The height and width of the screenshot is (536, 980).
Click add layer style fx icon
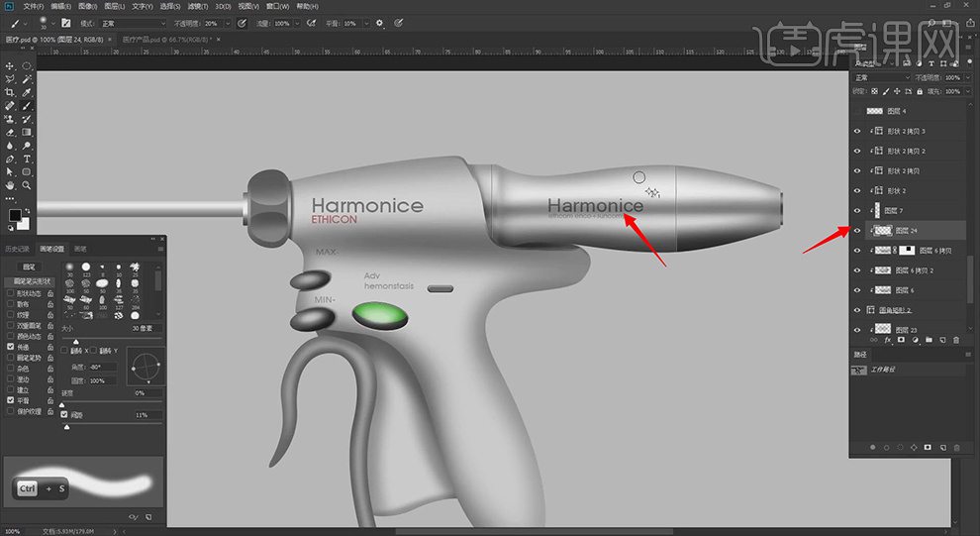pos(888,340)
